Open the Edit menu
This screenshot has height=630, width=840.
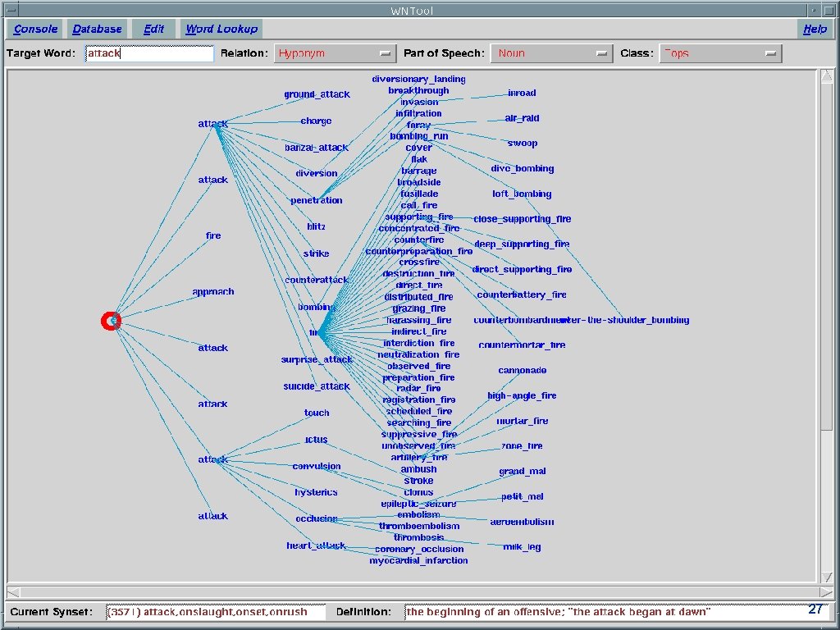pos(153,29)
